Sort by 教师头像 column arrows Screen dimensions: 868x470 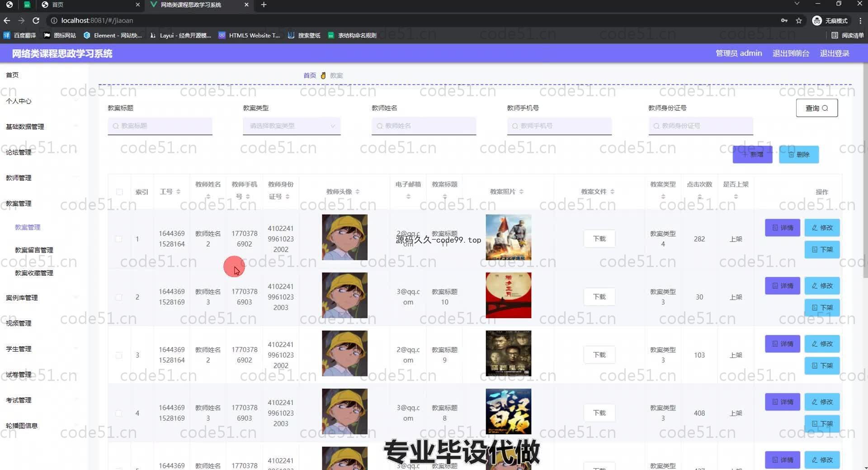pos(358,192)
